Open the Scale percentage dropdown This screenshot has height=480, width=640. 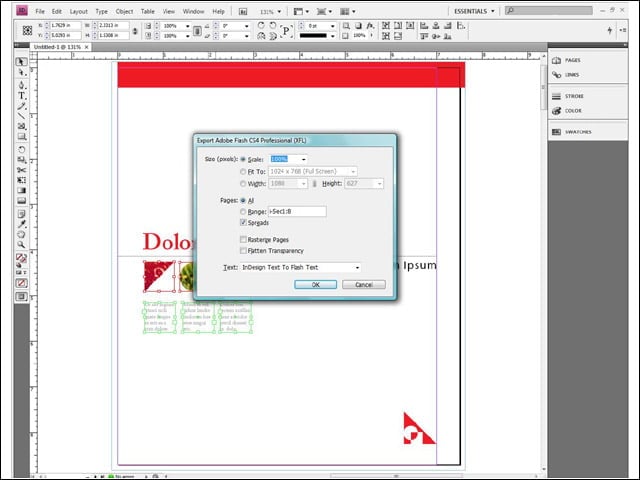point(303,159)
